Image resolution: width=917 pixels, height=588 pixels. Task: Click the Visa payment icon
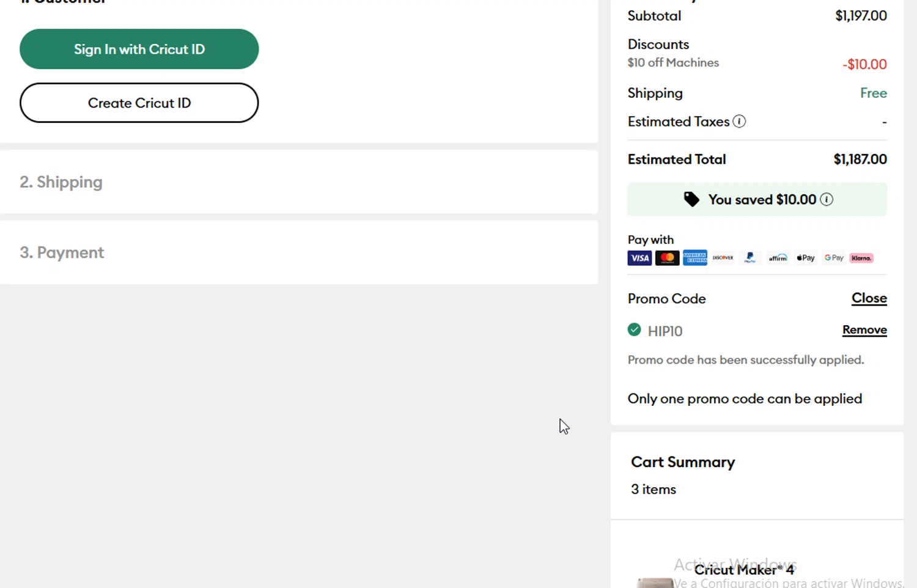(x=639, y=258)
